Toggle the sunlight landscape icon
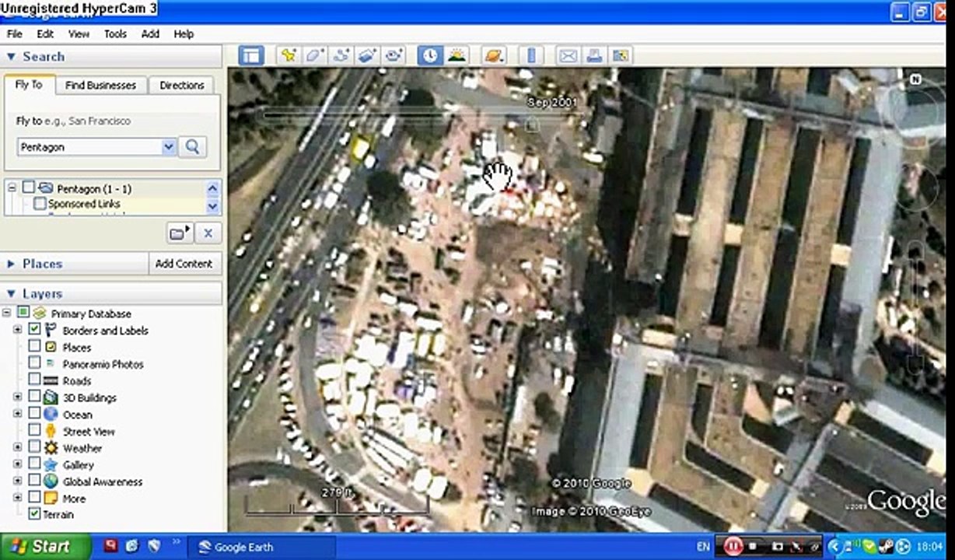The height and width of the screenshot is (560, 955). 457,55
